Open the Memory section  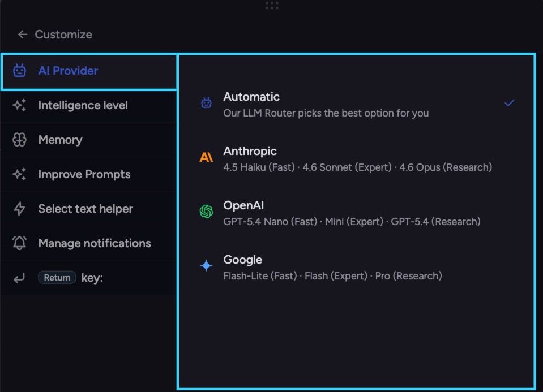89,140
